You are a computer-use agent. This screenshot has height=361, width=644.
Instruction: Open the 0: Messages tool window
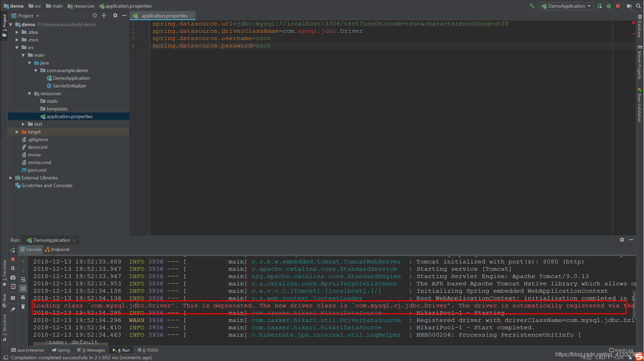tap(91, 350)
